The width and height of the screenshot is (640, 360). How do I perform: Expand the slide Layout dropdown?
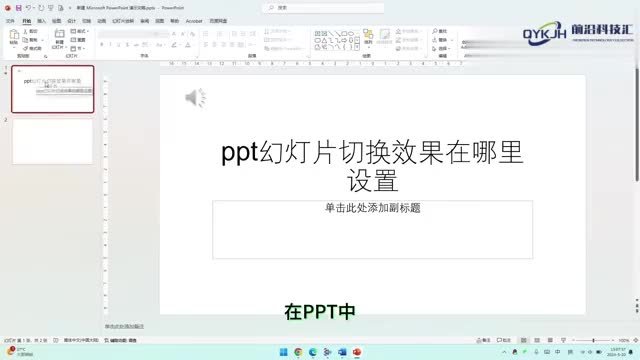pyautogui.click(x=80, y=31)
